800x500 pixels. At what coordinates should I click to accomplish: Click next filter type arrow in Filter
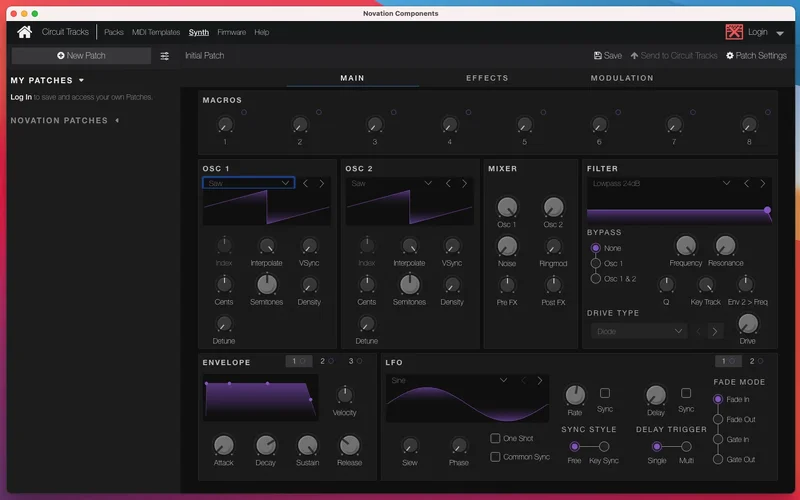point(763,183)
